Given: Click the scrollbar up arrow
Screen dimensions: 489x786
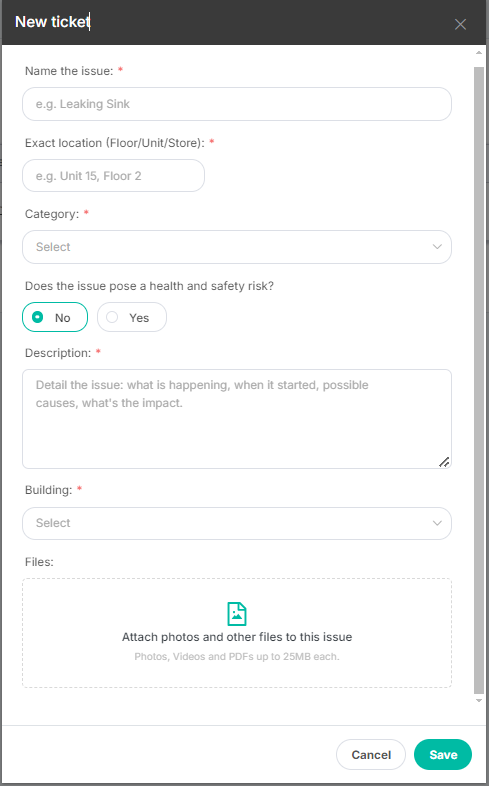Looking at the screenshot, I should coord(478,52).
